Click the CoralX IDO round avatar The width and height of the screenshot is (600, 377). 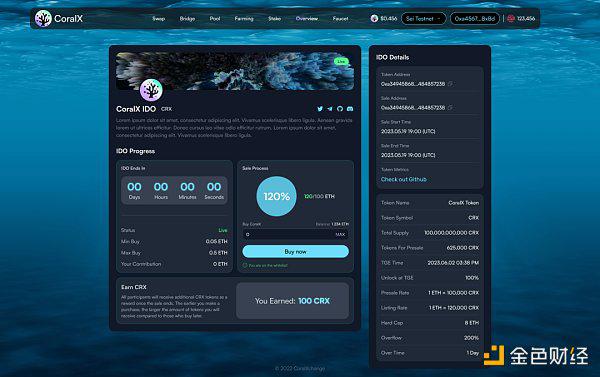tap(151, 90)
